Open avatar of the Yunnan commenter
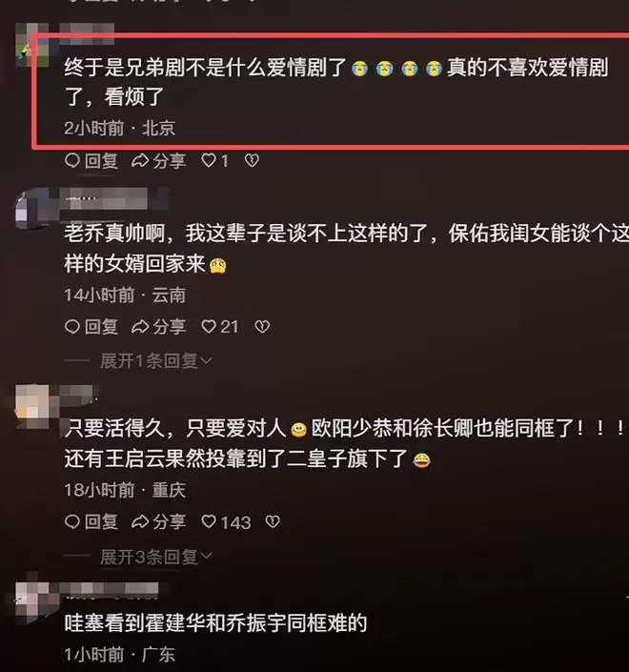The image size is (629, 672). click(31, 210)
